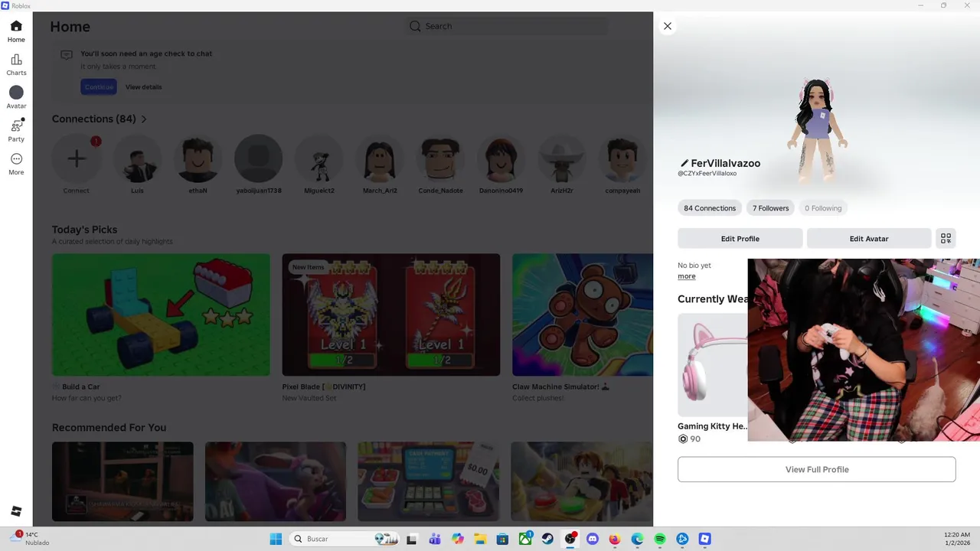Open the cash register game in Recommended For You

(429, 481)
